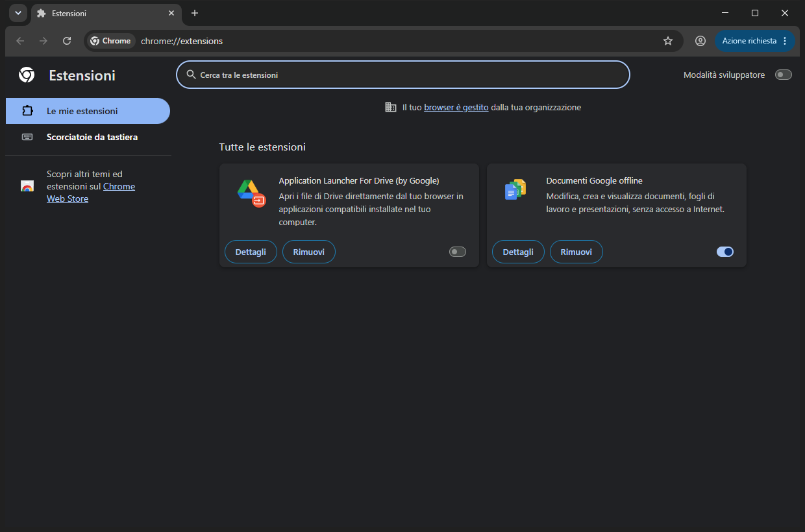Reload the page
The width and height of the screenshot is (805, 532).
tap(67, 41)
